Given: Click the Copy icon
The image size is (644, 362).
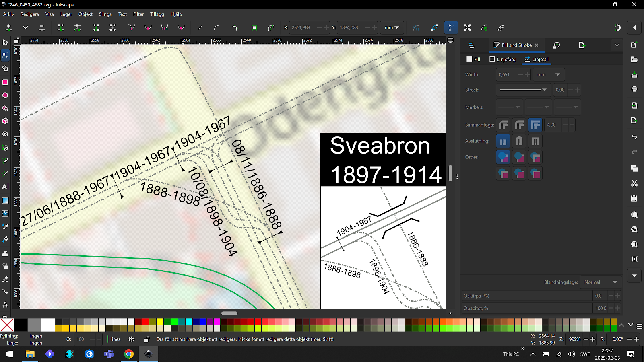Looking at the screenshot, I should [634, 169].
